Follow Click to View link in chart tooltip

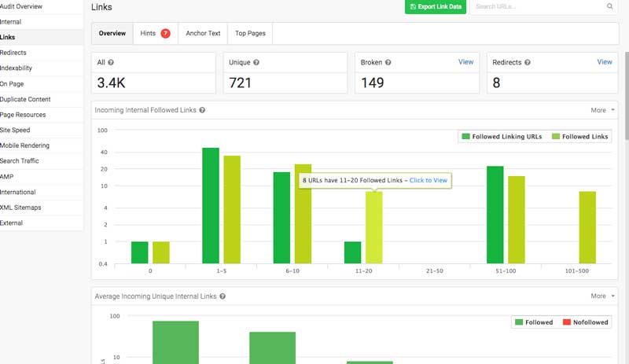[x=428, y=181]
